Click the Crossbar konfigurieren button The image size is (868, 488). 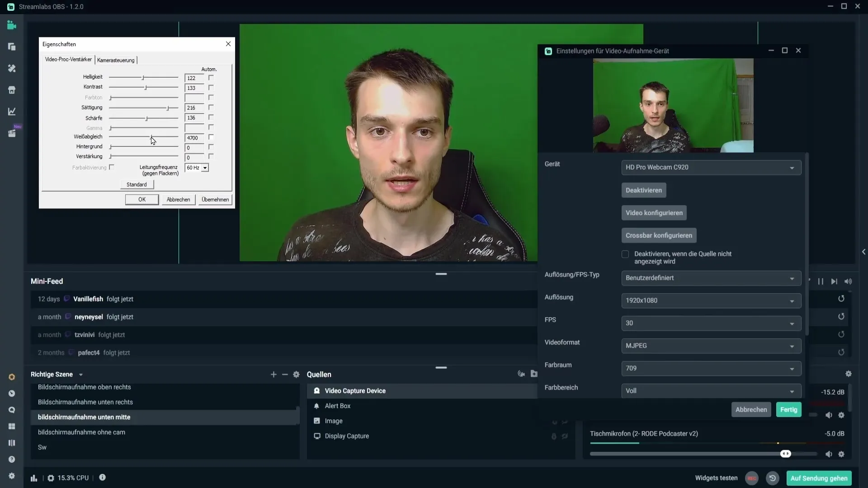659,235
